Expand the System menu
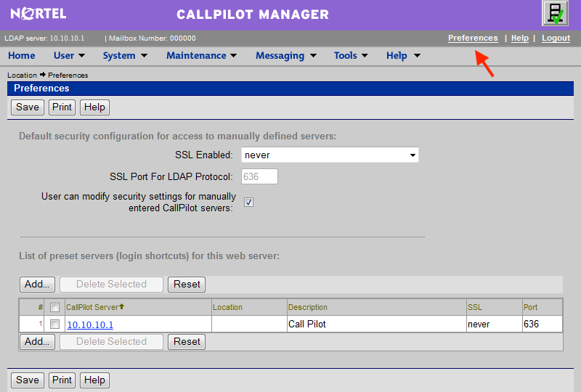Screen dimensions: 581x392 (125, 56)
